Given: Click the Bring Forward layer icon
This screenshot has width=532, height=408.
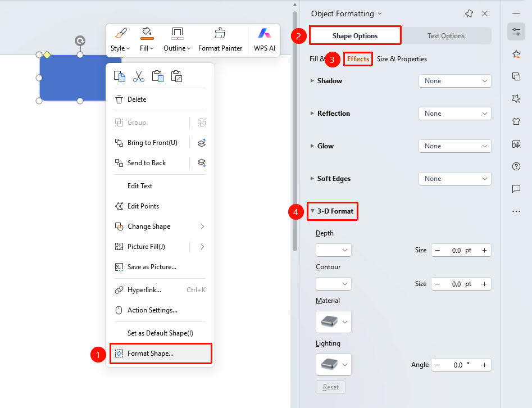Looking at the screenshot, I should [x=202, y=143].
